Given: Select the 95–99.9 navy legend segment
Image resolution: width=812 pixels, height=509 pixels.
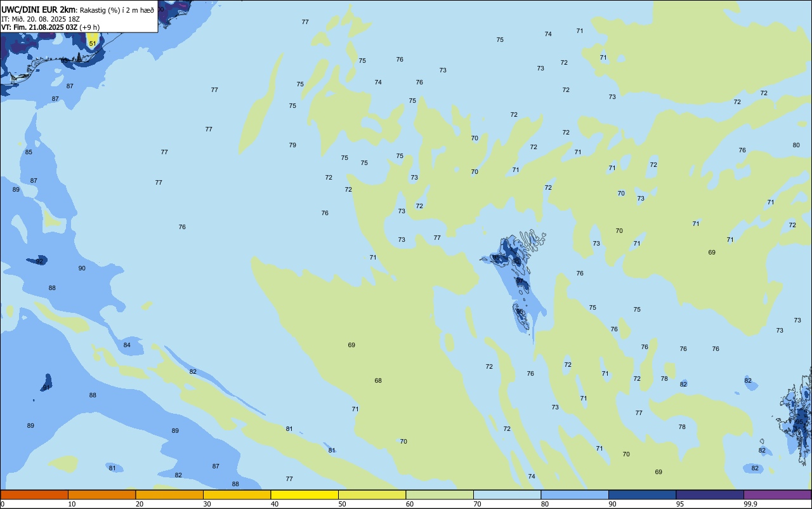Looking at the screenshot, I should point(710,494).
